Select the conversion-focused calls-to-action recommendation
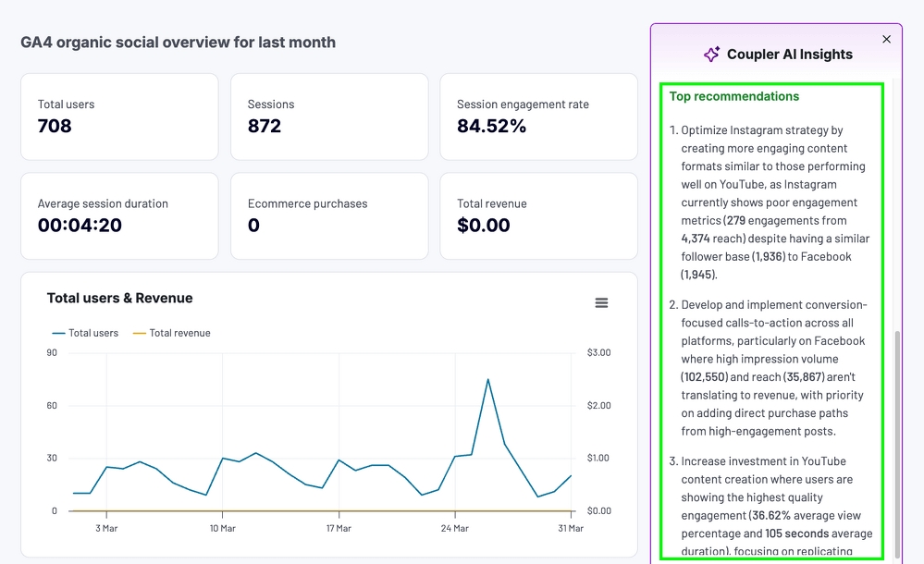Viewport: 924px width, 564px height. click(x=774, y=368)
